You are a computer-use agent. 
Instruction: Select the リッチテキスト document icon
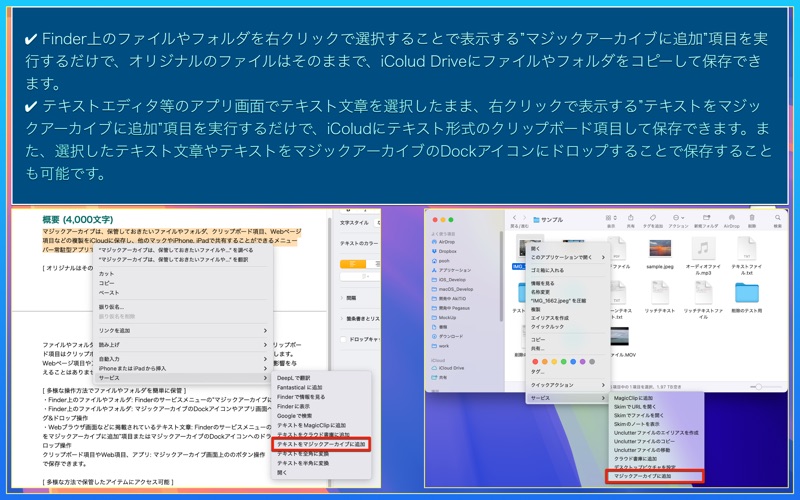coord(660,292)
